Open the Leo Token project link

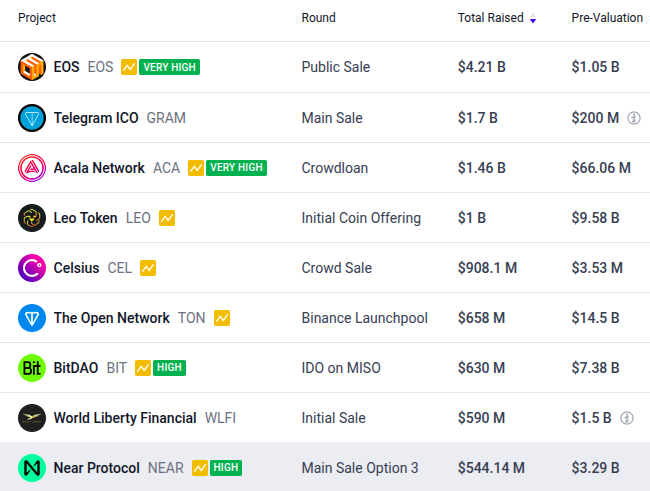click(x=85, y=218)
